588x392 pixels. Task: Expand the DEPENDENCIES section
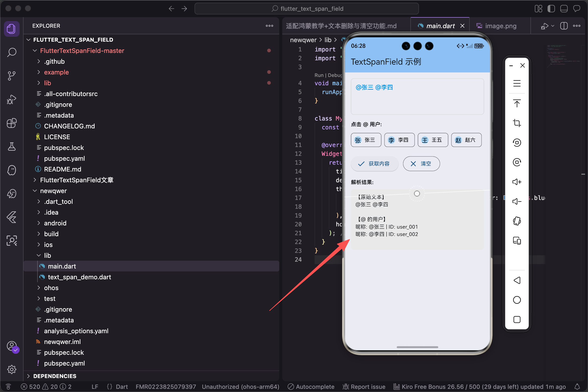(x=54, y=376)
